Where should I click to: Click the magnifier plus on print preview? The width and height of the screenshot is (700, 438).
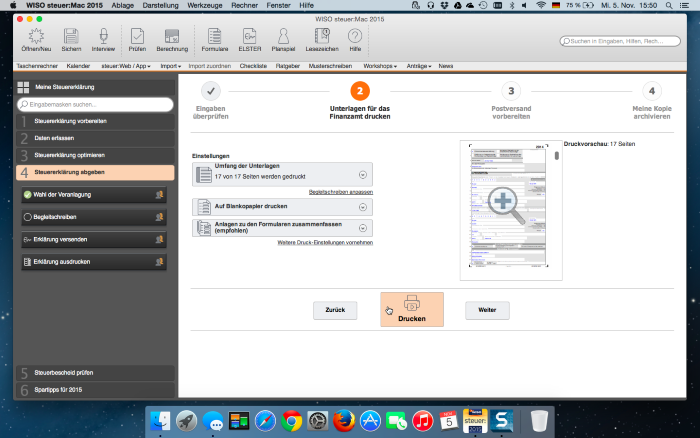[x=506, y=204]
